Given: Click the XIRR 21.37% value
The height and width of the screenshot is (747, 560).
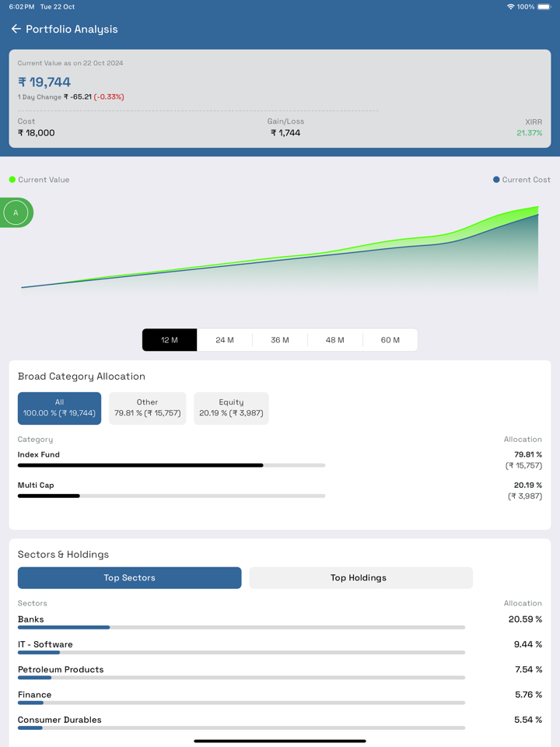Looking at the screenshot, I should tap(529, 133).
